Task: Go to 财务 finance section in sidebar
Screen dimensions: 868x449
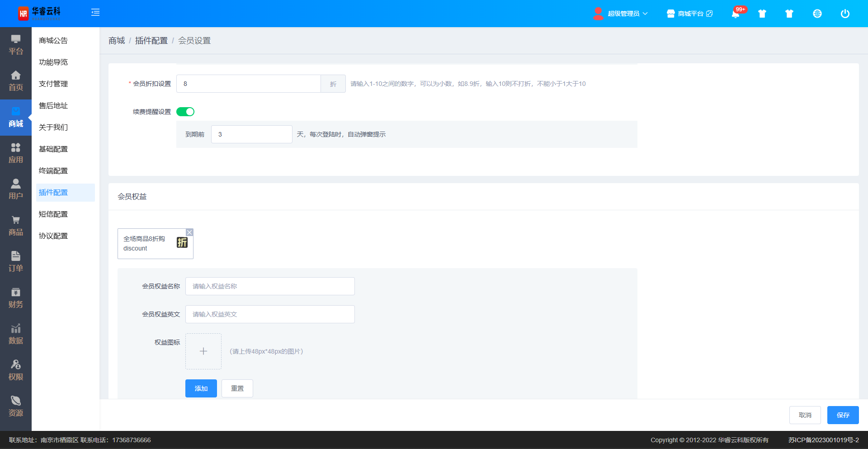Action: pyautogui.click(x=16, y=298)
